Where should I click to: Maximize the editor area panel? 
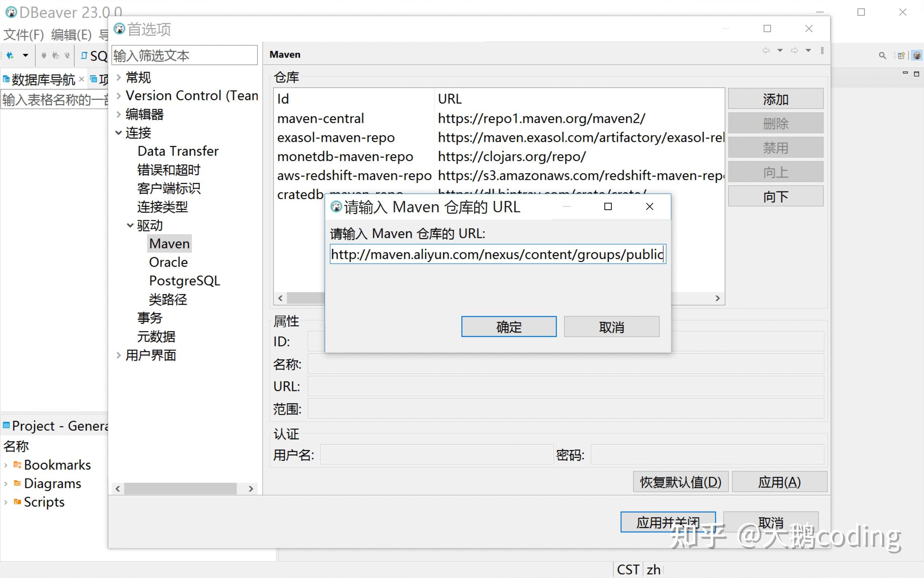(916, 74)
